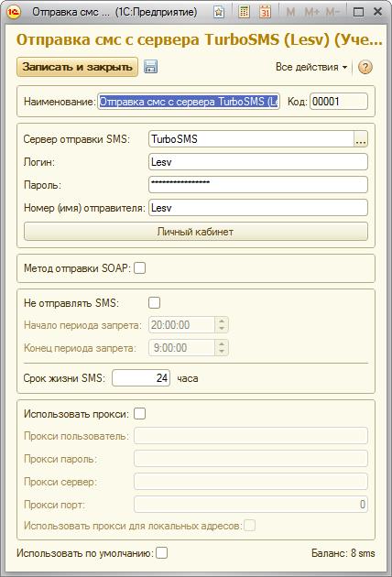392x577 pixels.
Task: Toggle proxy for local addresses checkbox
Action: point(249,525)
